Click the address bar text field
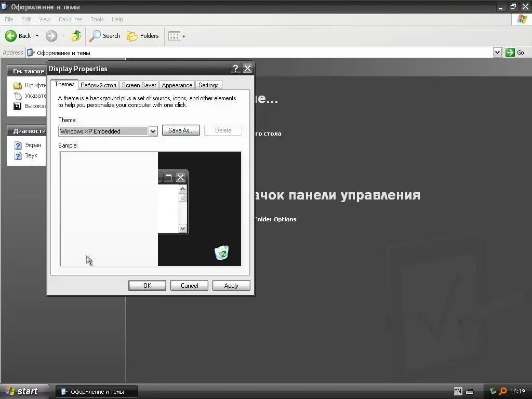This screenshot has width=532, height=399. pos(260,52)
